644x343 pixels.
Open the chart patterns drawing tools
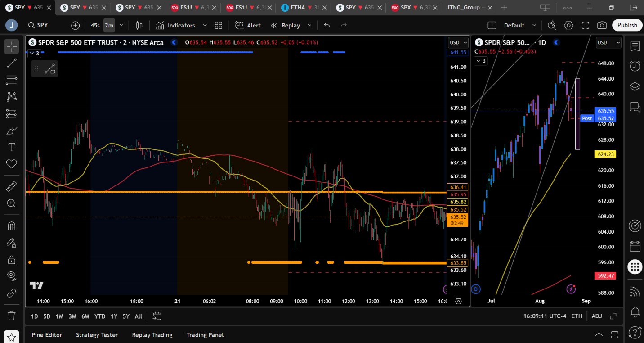click(x=12, y=97)
